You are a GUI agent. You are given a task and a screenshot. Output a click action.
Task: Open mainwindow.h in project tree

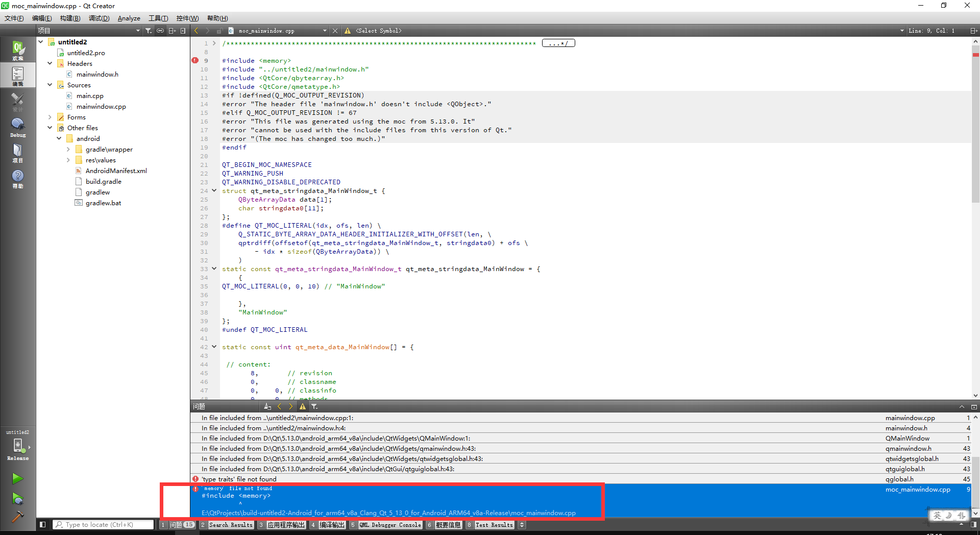pos(97,74)
